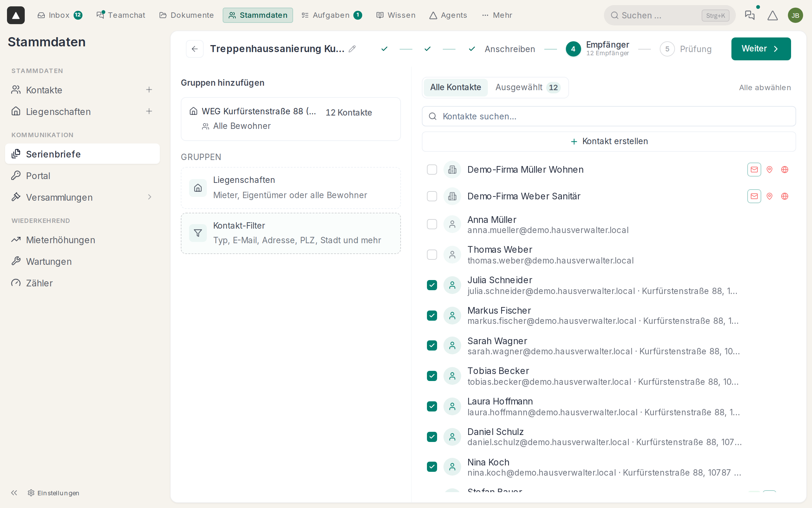
Task: Open the Liegenschaften group option
Action: [x=291, y=188]
